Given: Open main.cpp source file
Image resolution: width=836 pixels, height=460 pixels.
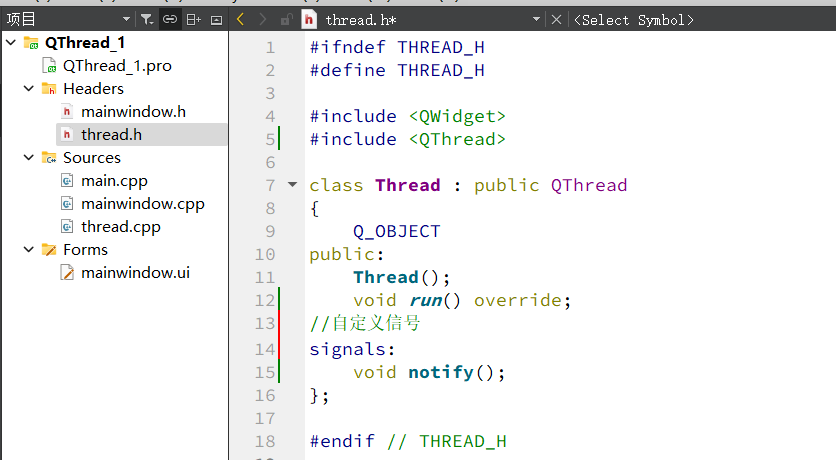Looking at the screenshot, I should pos(114,181).
